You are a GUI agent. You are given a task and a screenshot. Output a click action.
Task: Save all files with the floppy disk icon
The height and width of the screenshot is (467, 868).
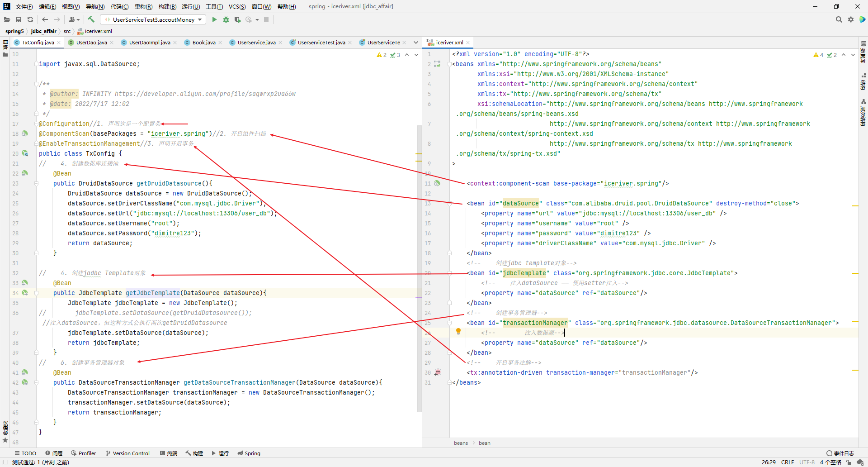(19, 19)
